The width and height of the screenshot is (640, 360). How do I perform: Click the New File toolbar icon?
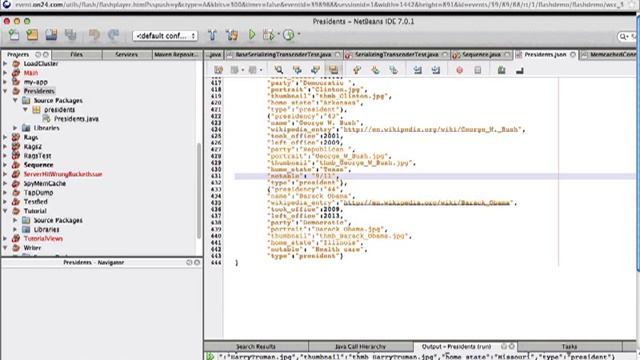(14, 35)
